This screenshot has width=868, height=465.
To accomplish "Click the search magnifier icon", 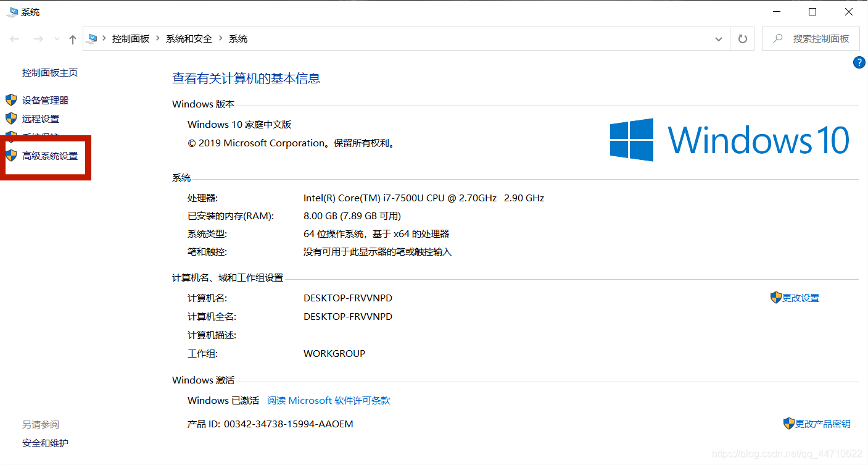I will pos(779,38).
